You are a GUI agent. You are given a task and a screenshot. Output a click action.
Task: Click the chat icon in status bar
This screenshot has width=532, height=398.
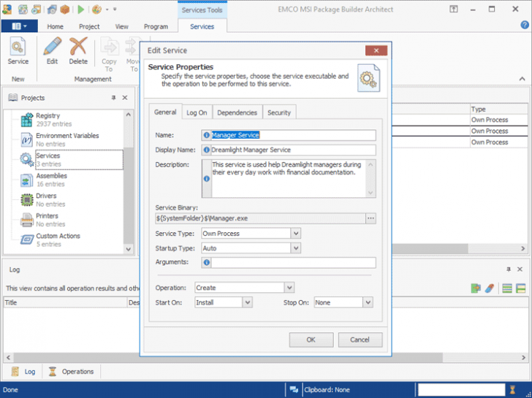point(294,389)
